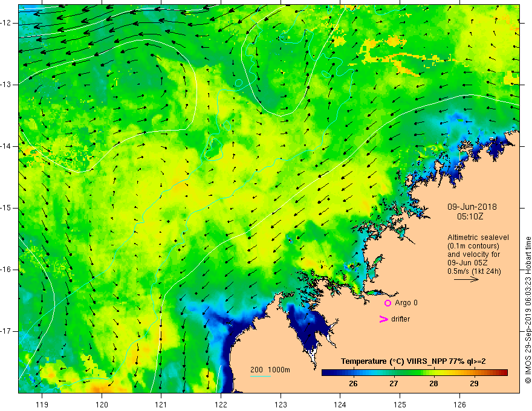Click the longitude label 120

[102, 404]
